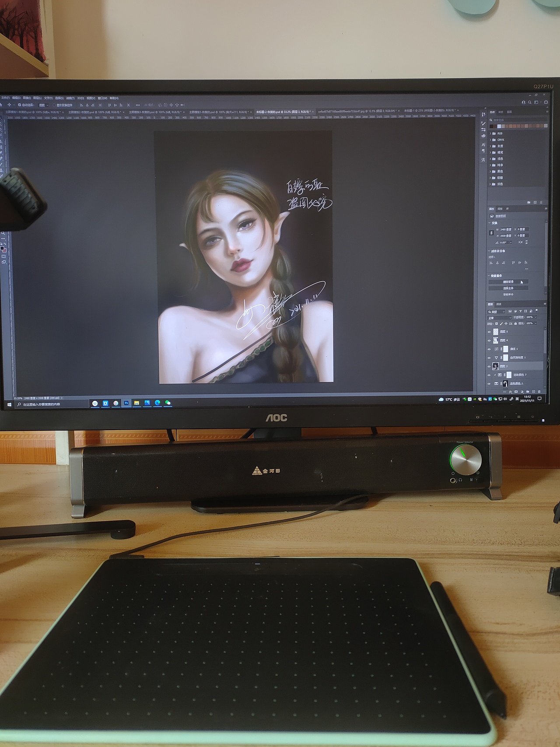
Task: Toggle visibility of layer 图层 4
Action: (489, 340)
